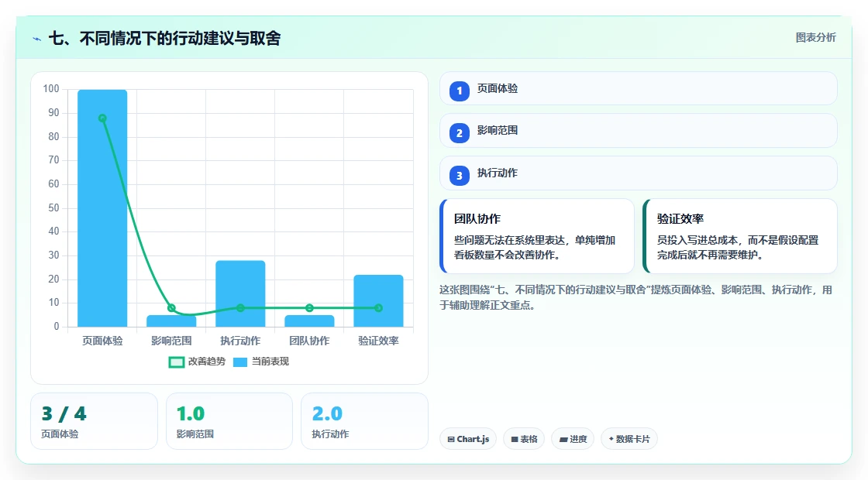
Task: Click the 50 y-axis value
Action: tap(53, 208)
